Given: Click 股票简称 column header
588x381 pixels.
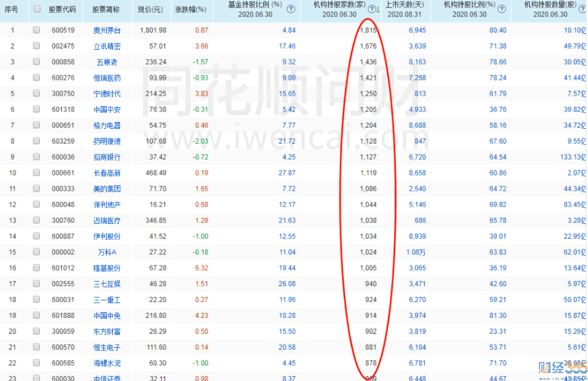Looking at the screenshot, I should 106,10.
